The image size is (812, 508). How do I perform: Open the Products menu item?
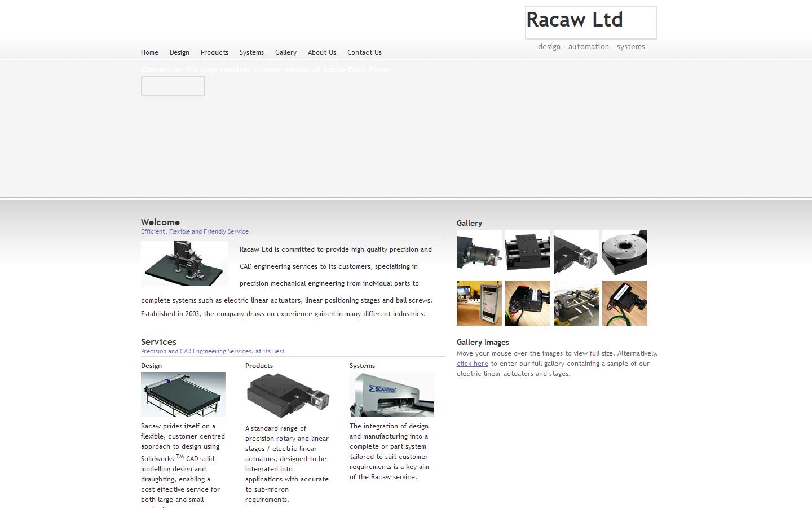(x=214, y=52)
